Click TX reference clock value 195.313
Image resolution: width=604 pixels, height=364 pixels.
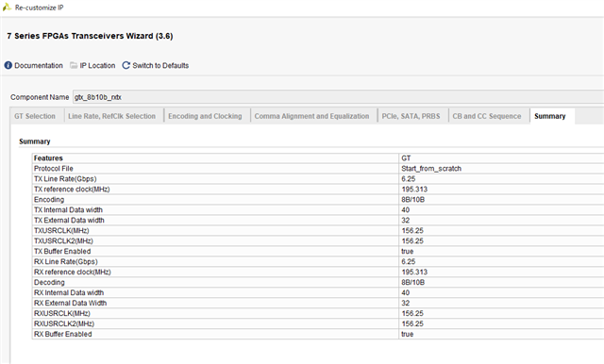[414, 190]
